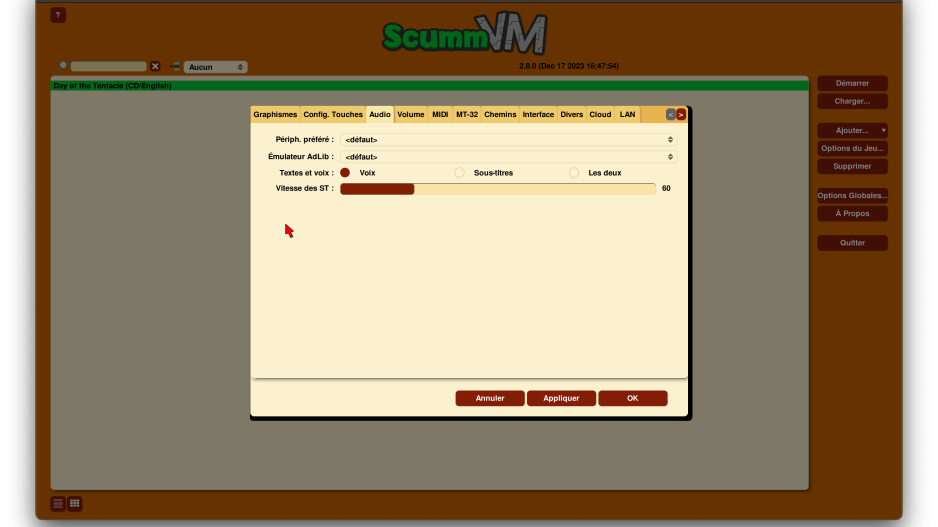Click the Charger... button
This screenshot has width=938, height=527.
pos(852,101)
